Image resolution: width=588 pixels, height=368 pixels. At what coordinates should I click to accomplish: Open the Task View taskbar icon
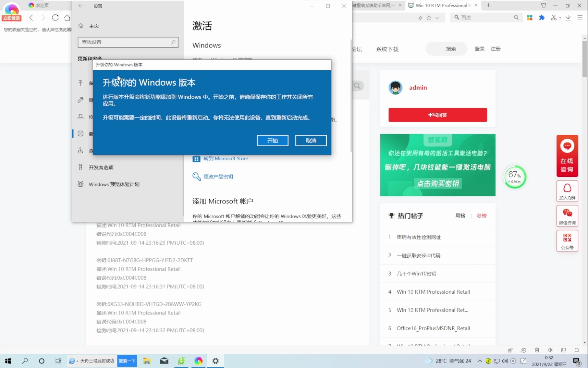[x=58, y=361]
